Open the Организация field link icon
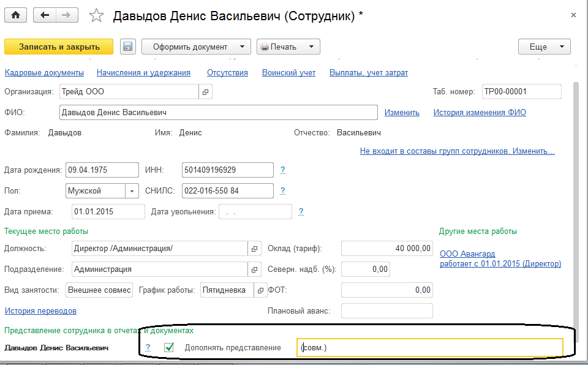Screen dimensions: 588x365 click(205, 92)
